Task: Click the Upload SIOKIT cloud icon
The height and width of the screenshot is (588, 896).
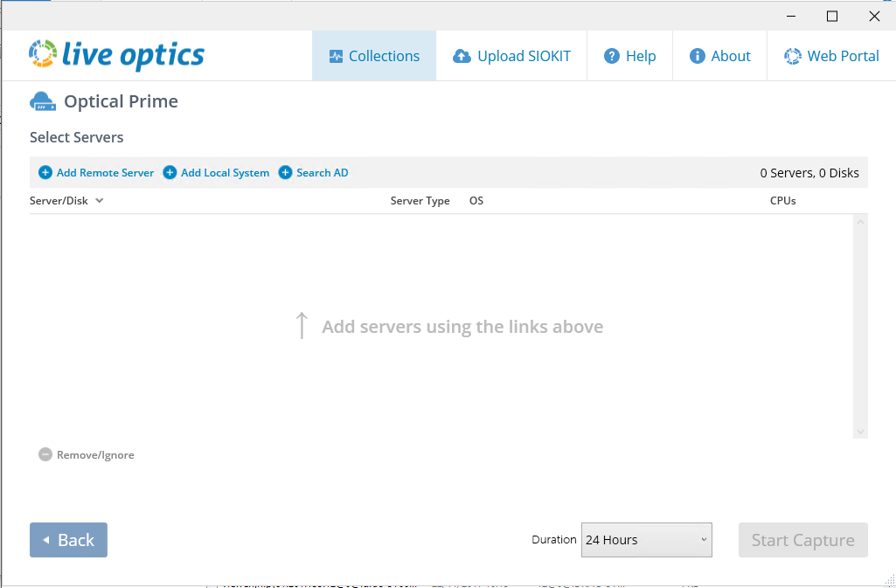Action: pyautogui.click(x=462, y=56)
